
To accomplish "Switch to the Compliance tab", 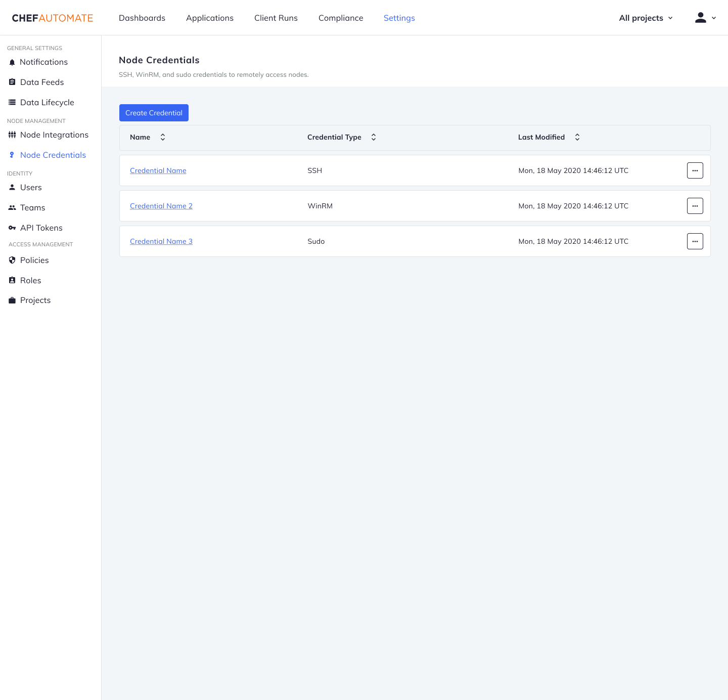I will [x=341, y=18].
